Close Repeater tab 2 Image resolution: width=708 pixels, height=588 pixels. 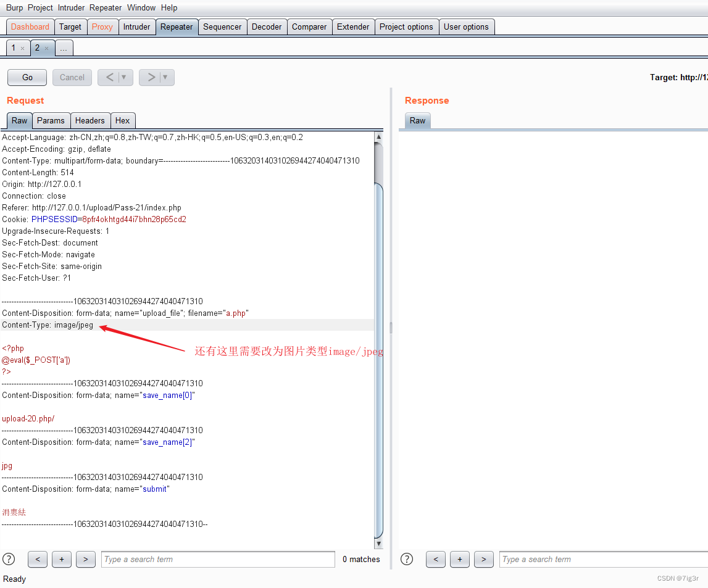click(48, 48)
